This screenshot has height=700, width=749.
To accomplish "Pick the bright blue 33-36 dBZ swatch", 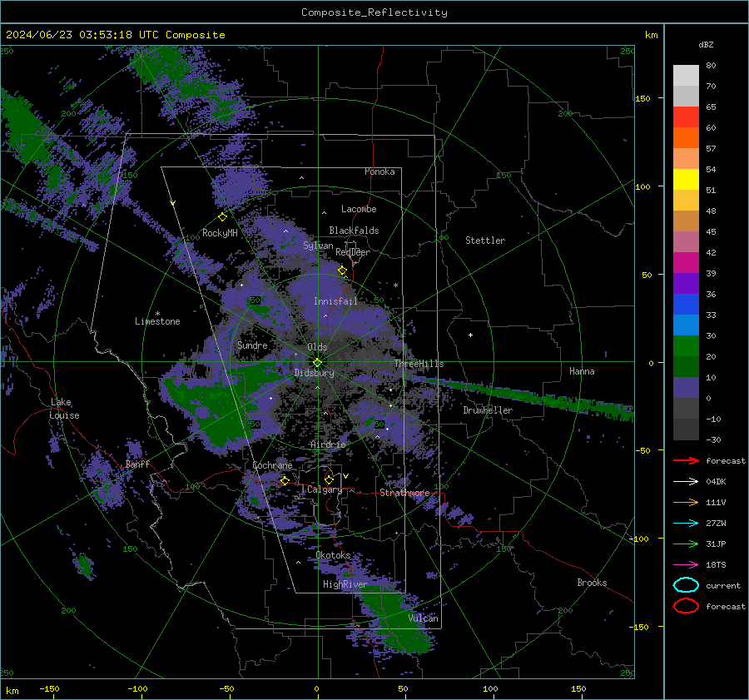I will 686,305.
